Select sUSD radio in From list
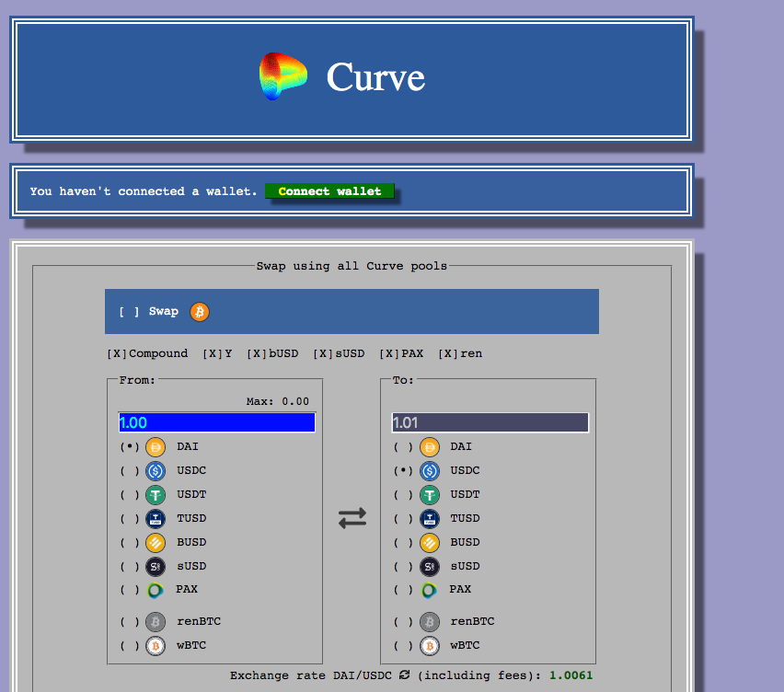784x692 pixels. 130,567
